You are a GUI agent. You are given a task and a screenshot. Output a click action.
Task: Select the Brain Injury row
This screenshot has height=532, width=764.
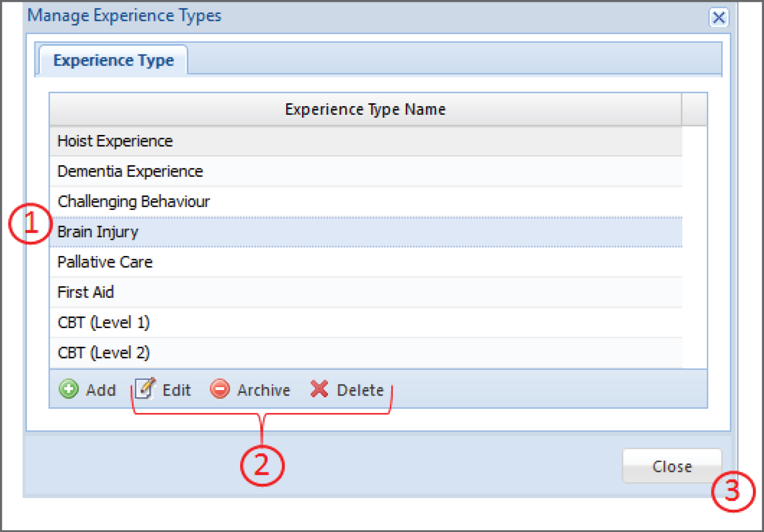coord(366,232)
